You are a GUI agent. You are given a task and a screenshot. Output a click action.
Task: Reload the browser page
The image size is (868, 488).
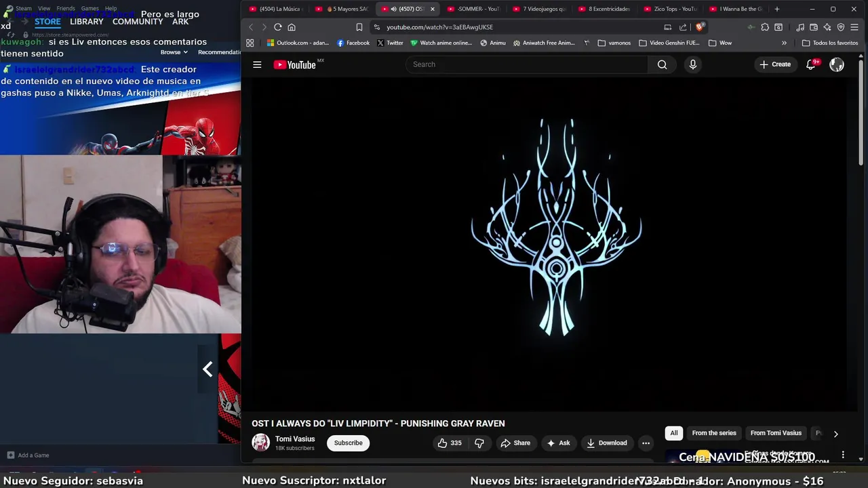point(277,27)
